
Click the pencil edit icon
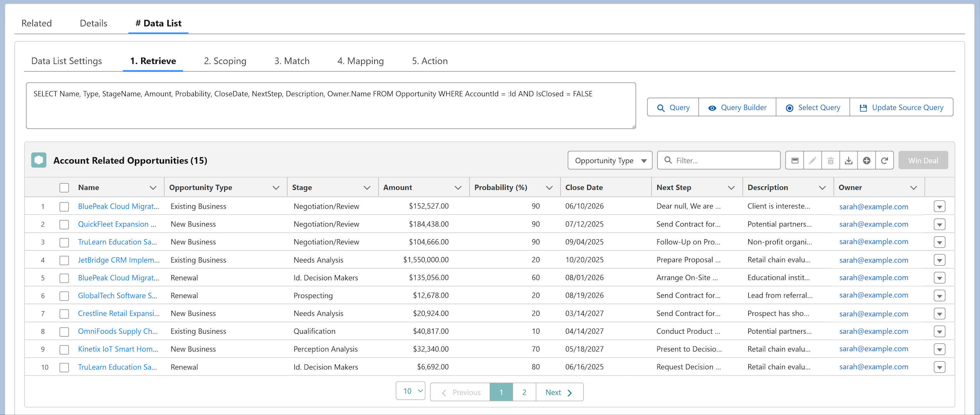813,160
